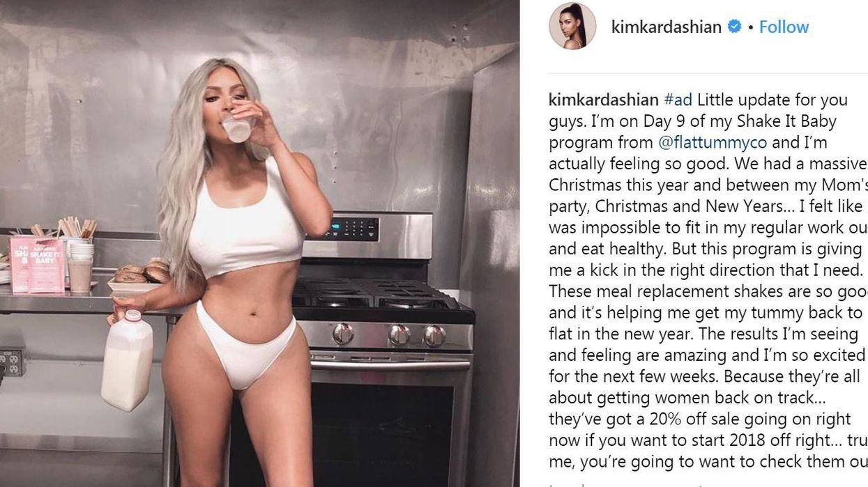Screen dimensions: 868x487
Task: Click the main post photo
Action: [x=259, y=243]
